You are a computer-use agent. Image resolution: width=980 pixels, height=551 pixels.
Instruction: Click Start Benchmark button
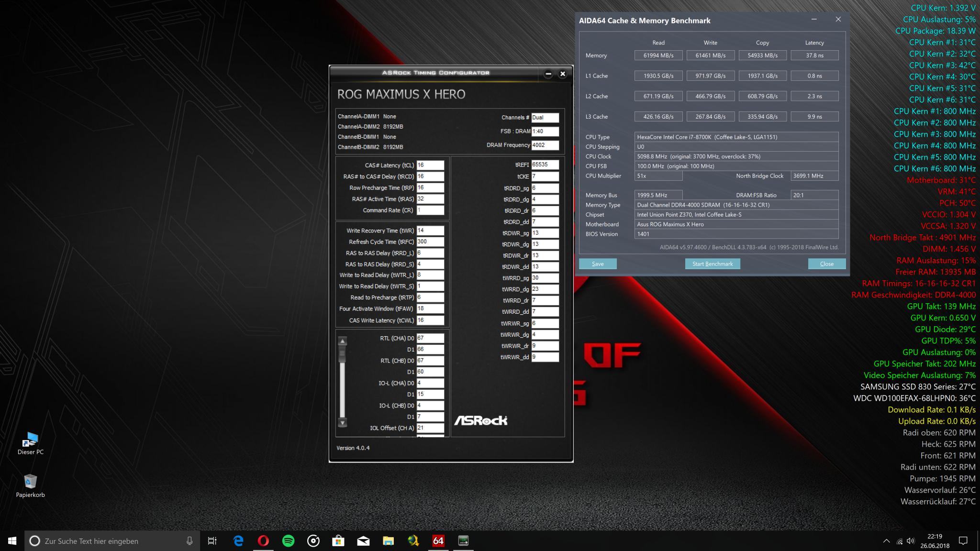(713, 264)
